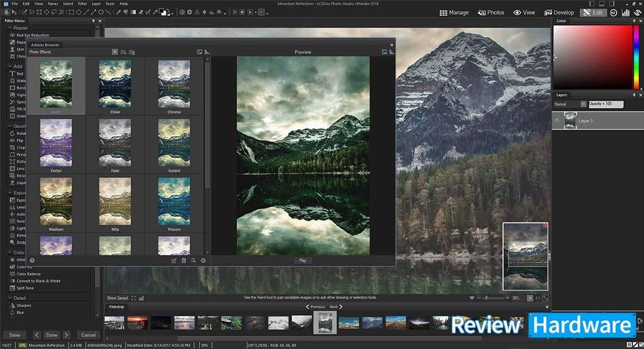The image size is (644, 349).
Task: Open the Actions Browser toolbar icon
Action: point(261,12)
